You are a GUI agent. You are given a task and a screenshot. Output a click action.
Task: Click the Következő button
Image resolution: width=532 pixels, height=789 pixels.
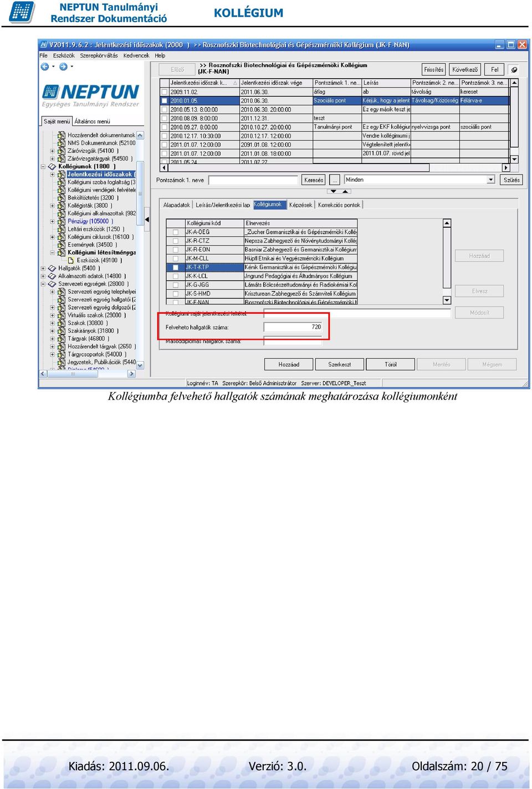(464, 70)
